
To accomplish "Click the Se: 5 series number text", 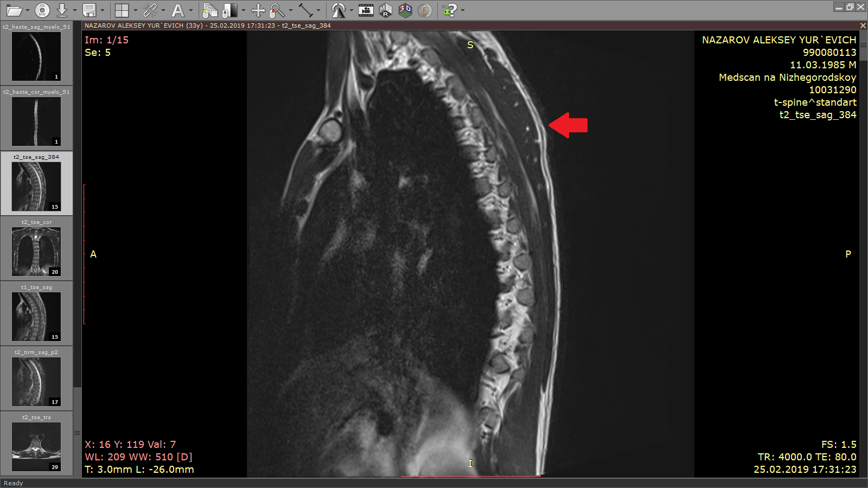I will click(x=98, y=53).
